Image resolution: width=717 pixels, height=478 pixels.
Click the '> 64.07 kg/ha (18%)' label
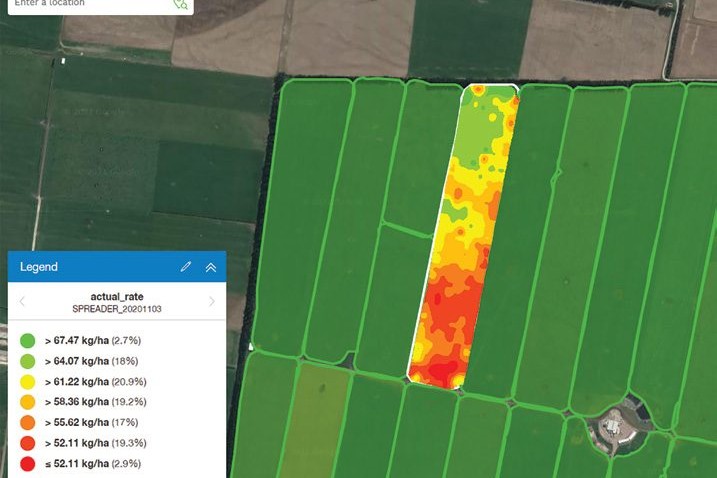click(91, 361)
